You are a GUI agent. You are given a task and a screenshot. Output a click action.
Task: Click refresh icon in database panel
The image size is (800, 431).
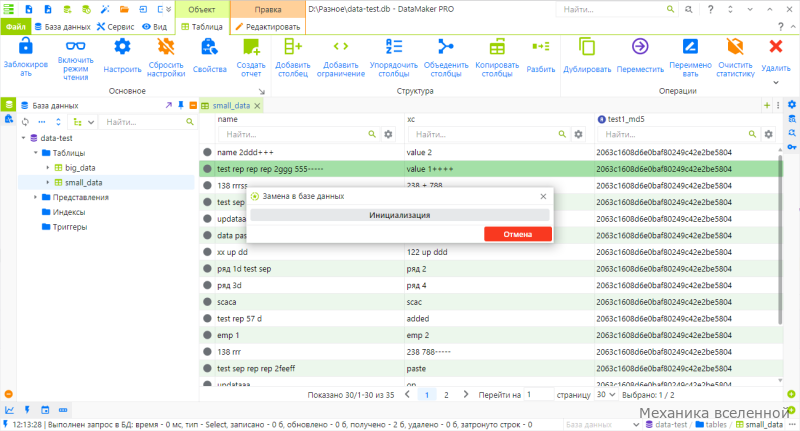26,122
